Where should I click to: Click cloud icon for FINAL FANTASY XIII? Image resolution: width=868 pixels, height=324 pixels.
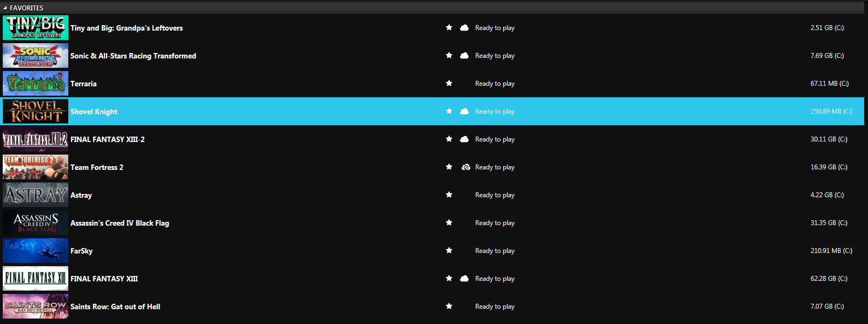464,279
